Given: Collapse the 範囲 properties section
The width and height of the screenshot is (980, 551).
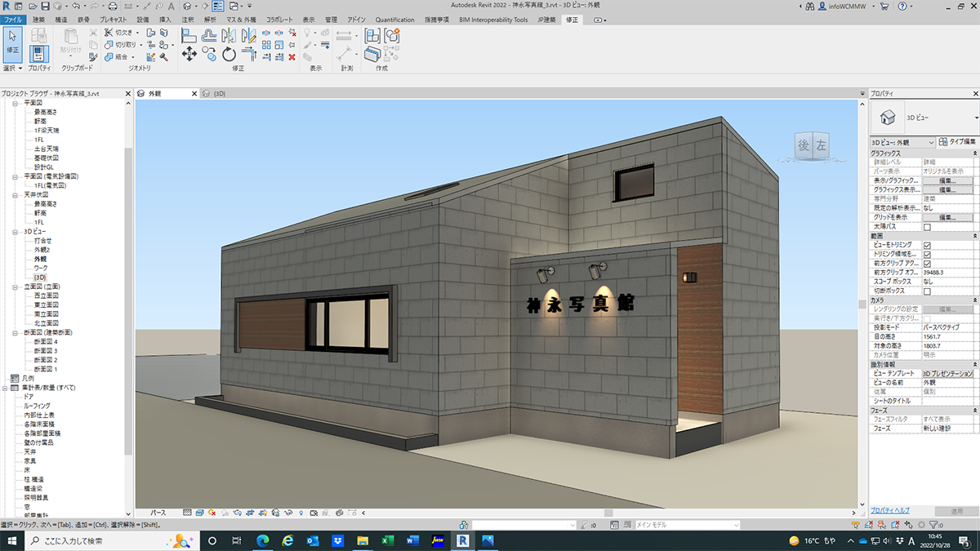Looking at the screenshot, I should coord(975,236).
